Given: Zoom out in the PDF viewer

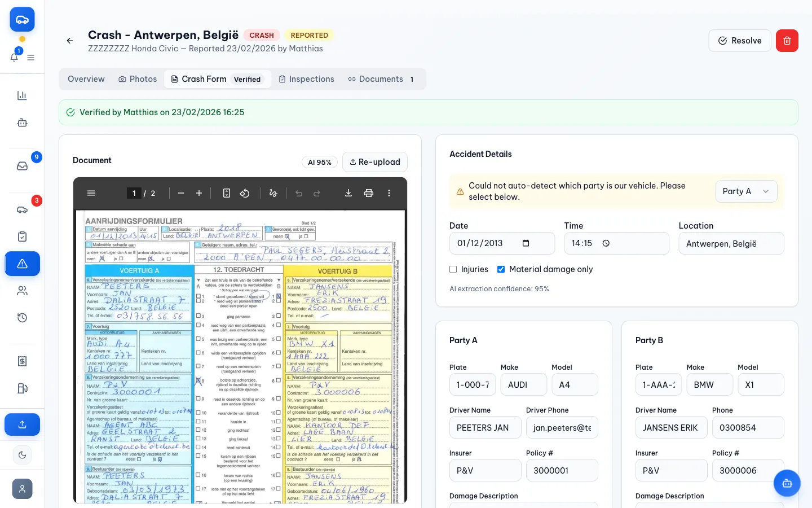Looking at the screenshot, I should (181, 193).
